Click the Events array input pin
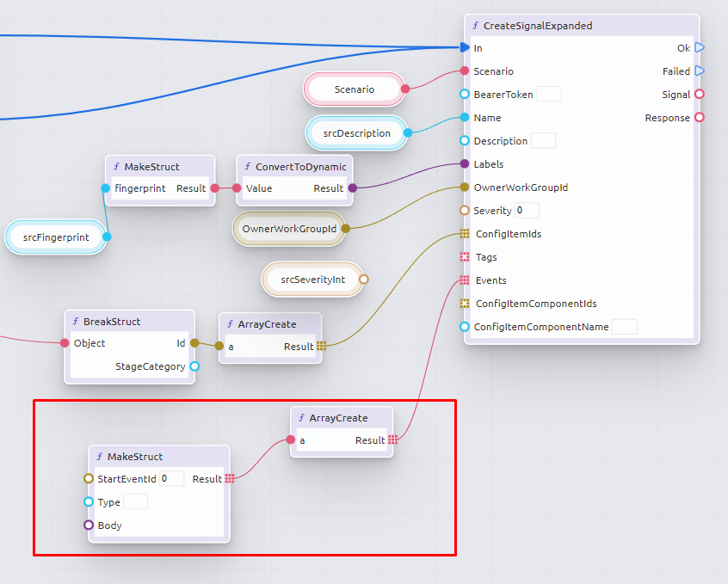The height and width of the screenshot is (584, 728). click(465, 280)
